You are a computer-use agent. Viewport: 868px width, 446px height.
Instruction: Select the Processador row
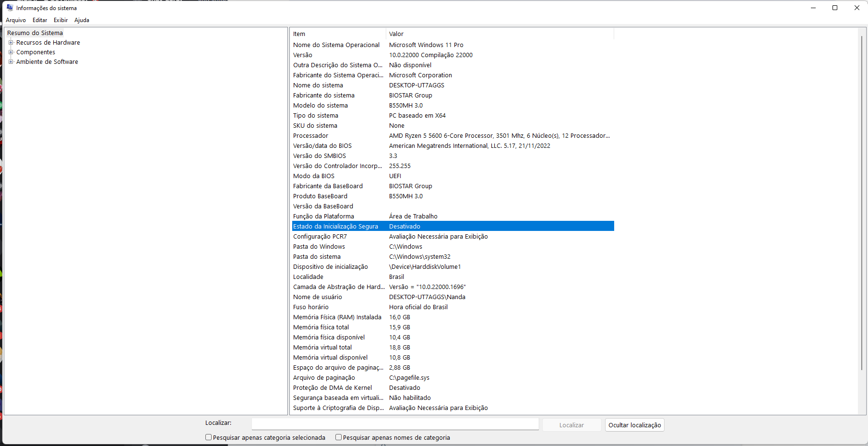453,136
